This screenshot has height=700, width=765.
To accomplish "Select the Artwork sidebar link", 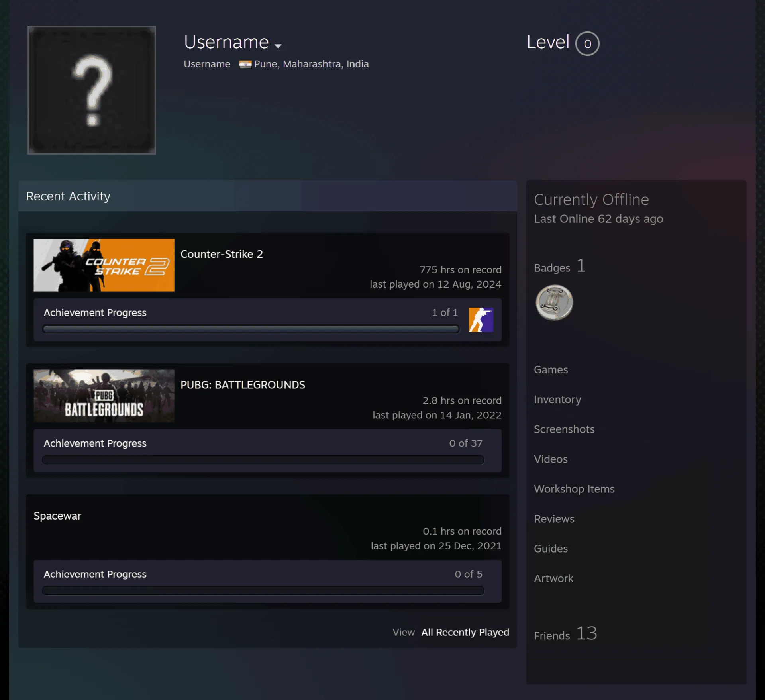I will pos(553,578).
